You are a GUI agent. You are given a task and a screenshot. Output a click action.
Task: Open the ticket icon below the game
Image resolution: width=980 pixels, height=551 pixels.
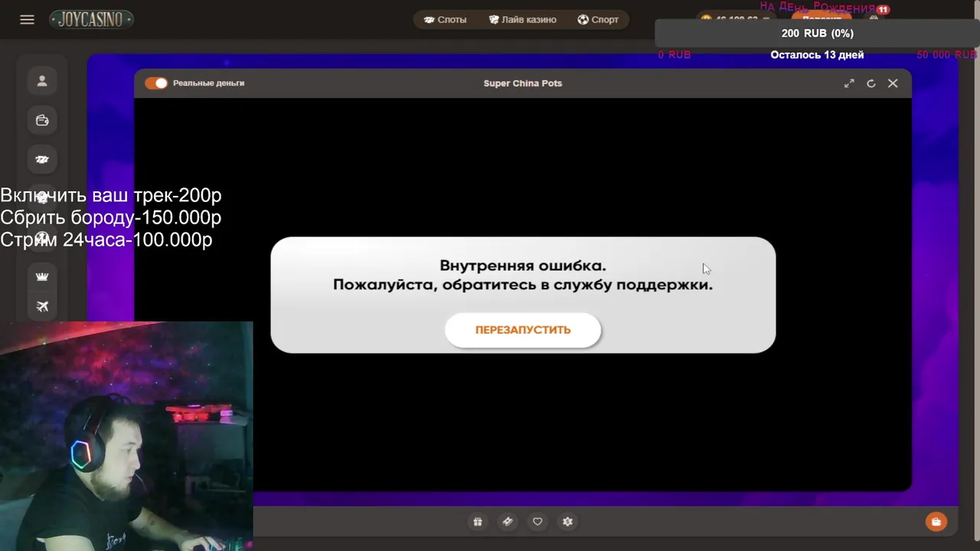tap(507, 522)
